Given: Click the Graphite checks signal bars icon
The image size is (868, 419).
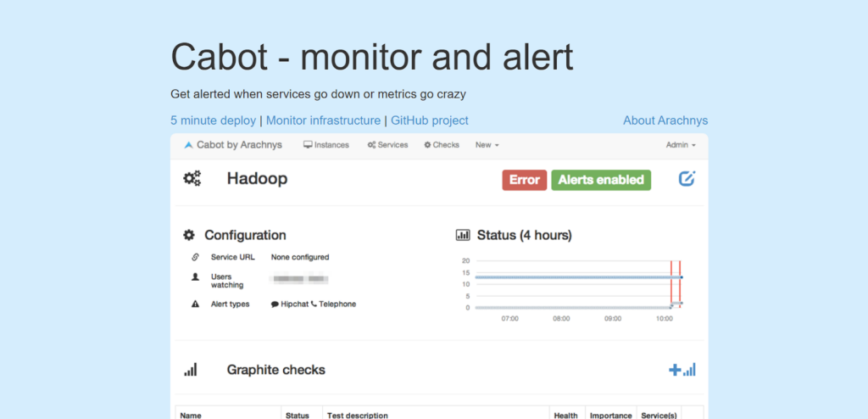Looking at the screenshot, I should (x=191, y=370).
